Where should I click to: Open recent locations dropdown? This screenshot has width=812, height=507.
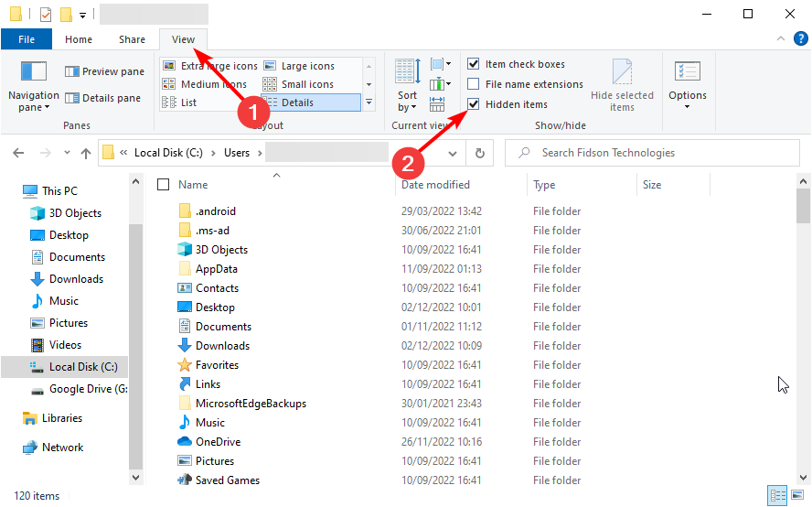coord(67,153)
